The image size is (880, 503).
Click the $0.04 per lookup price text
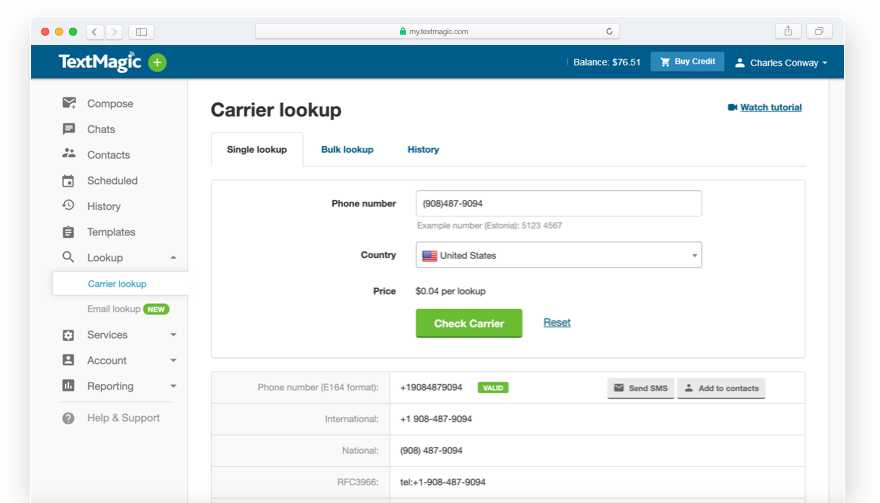[x=451, y=291]
